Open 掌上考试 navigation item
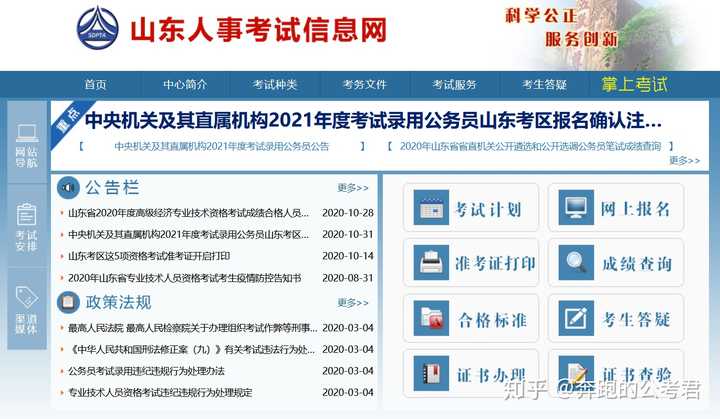Viewport: 720px width, 419px height. tap(634, 85)
